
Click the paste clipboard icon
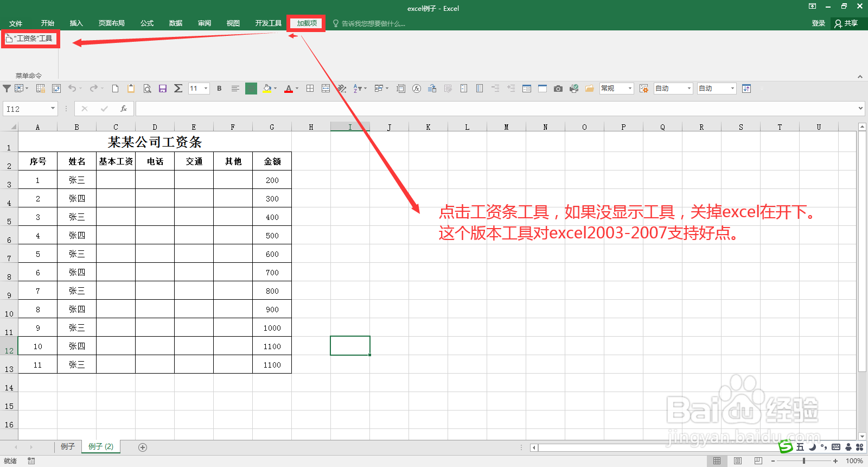[x=131, y=89]
